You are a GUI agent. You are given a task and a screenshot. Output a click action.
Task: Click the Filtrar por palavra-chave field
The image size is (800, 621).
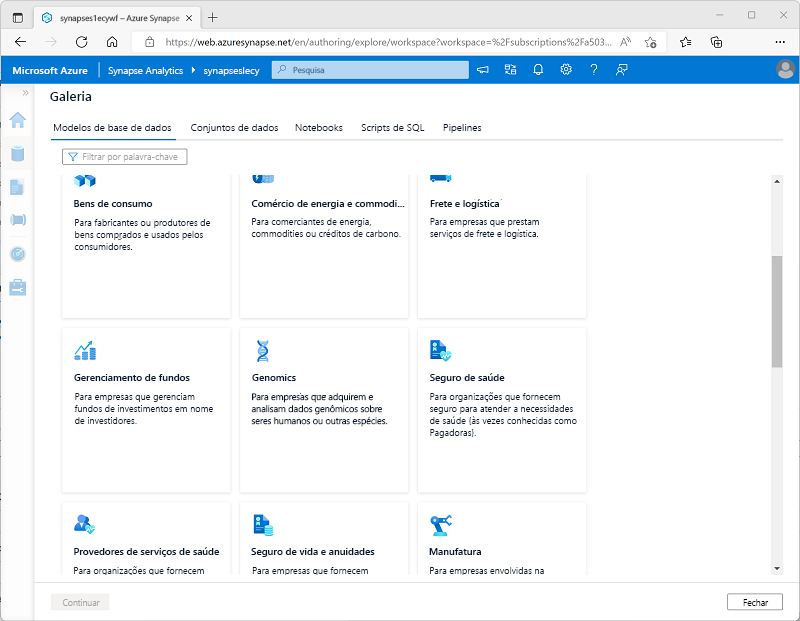(x=124, y=157)
